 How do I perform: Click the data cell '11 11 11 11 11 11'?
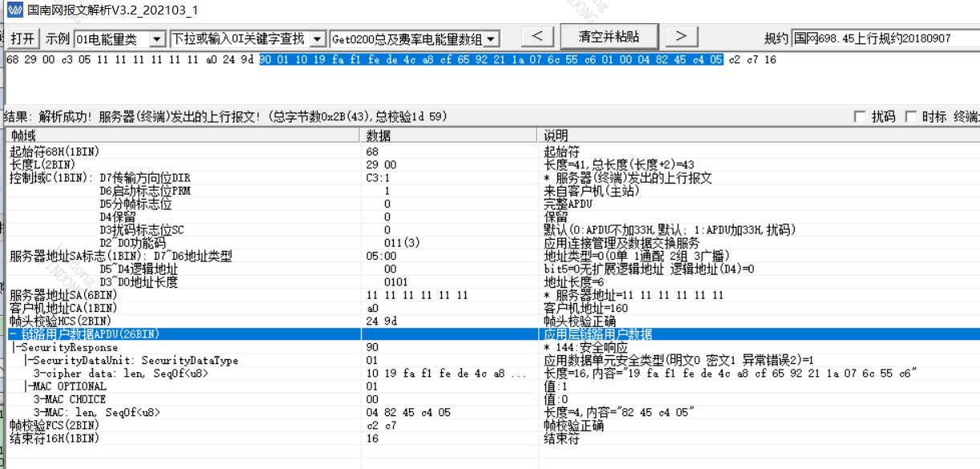click(x=417, y=294)
